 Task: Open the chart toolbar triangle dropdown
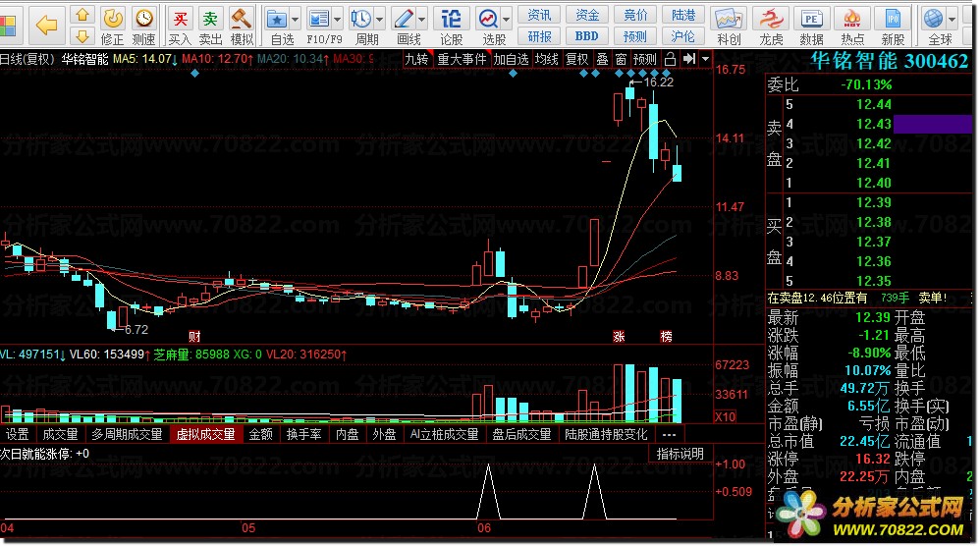[x=706, y=59]
